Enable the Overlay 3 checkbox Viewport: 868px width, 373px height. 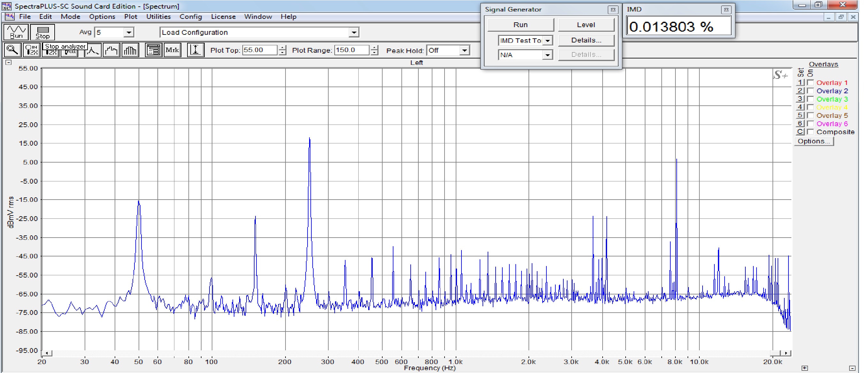pyautogui.click(x=811, y=99)
